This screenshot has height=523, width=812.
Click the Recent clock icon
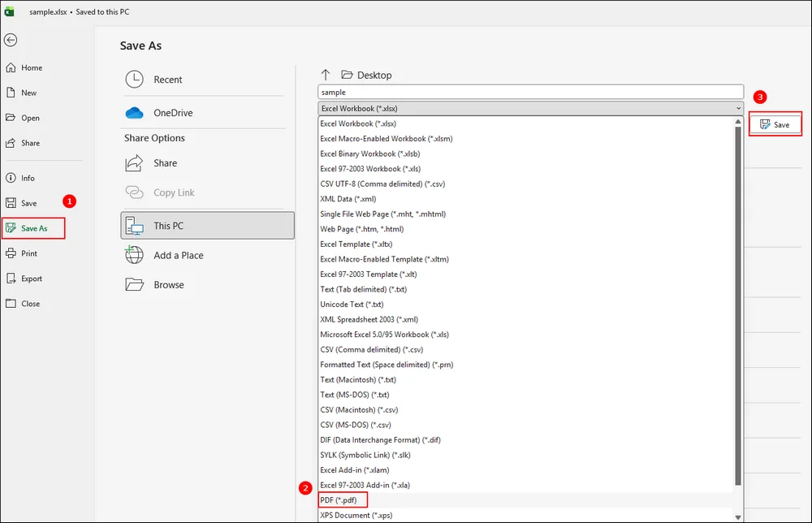coord(135,80)
